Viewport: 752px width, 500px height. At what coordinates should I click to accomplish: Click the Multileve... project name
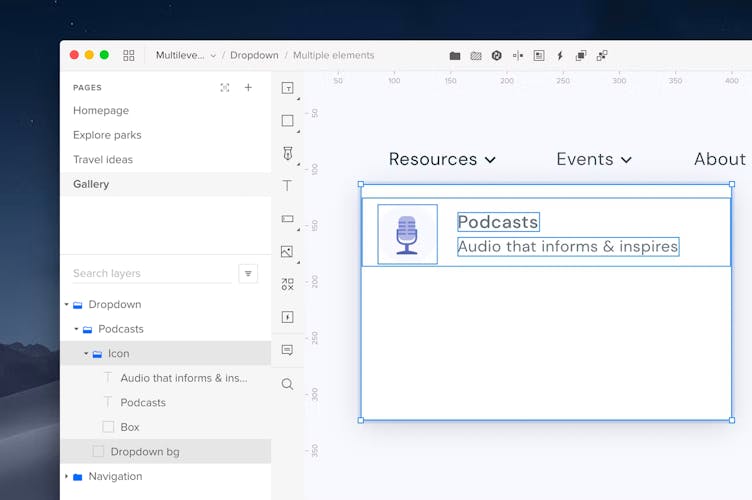pyautogui.click(x=180, y=55)
